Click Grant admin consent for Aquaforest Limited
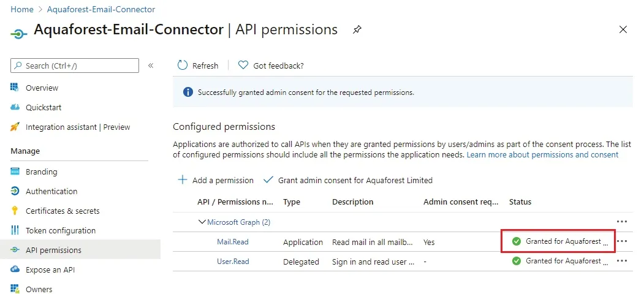644x294 pixels. pos(348,180)
